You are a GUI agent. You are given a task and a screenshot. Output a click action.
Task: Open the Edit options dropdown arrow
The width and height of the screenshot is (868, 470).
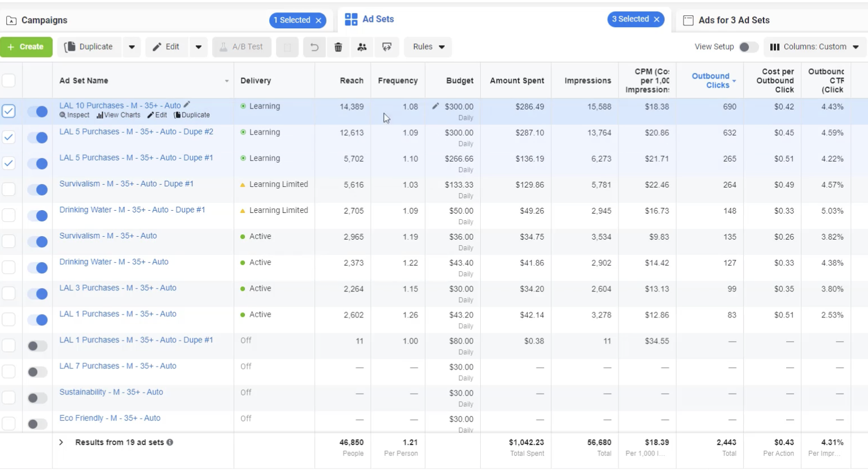click(199, 47)
